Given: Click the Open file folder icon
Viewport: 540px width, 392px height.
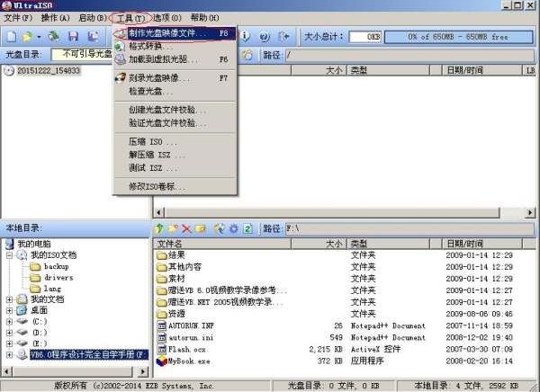Looking at the screenshot, I should pyautogui.click(x=28, y=37).
